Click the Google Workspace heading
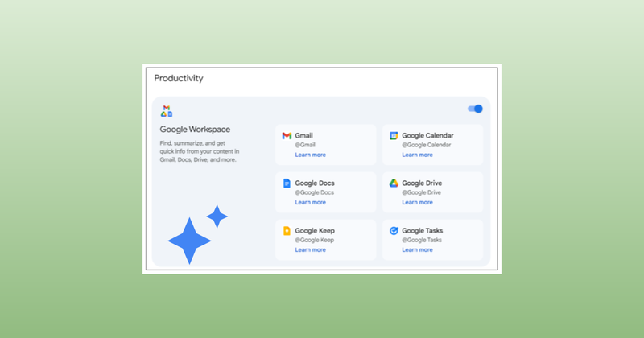This screenshot has width=644, height=338. (x=195, y=130)
